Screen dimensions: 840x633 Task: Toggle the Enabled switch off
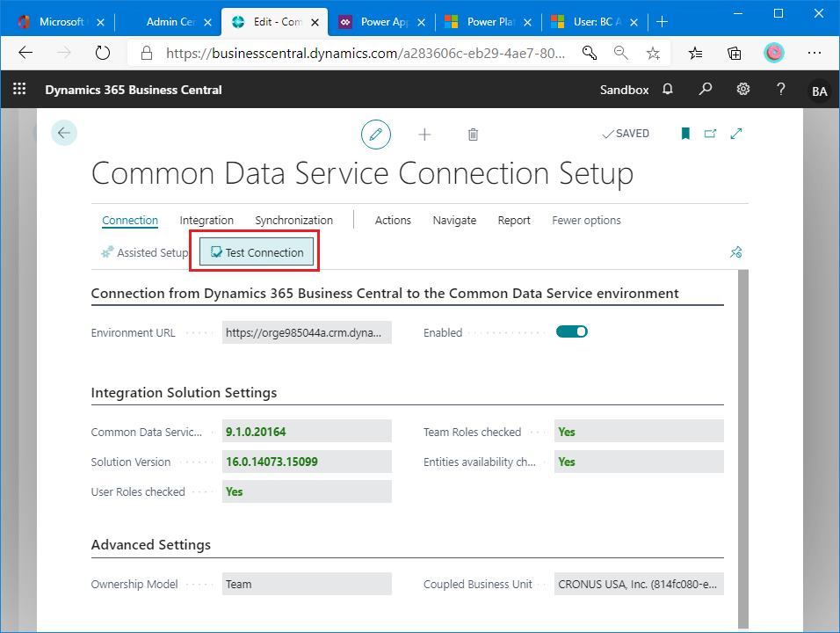point(572,331)
